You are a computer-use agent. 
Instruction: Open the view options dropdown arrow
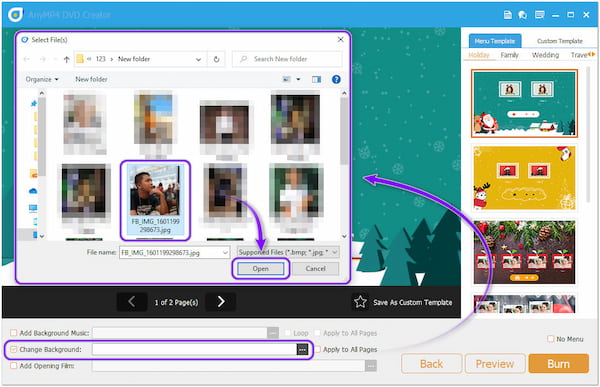point(298,79)
